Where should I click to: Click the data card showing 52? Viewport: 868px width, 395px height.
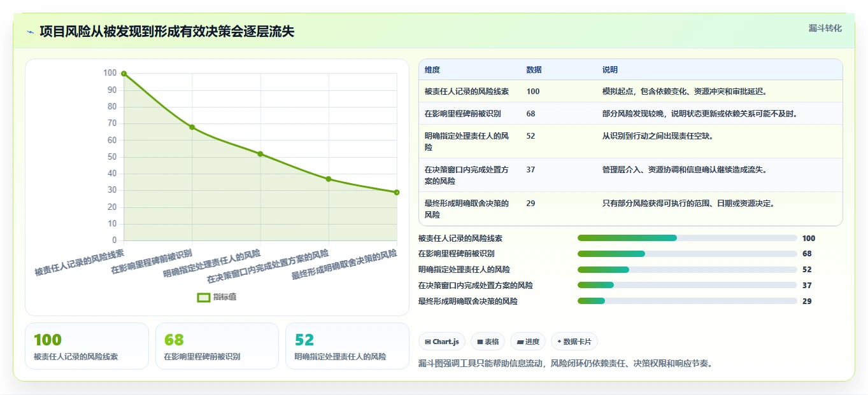[x=347, y=346]
